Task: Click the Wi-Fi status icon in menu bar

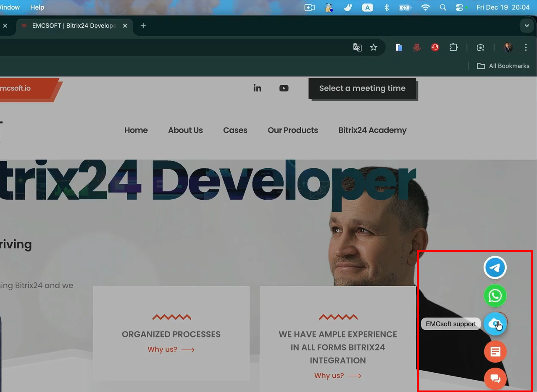Action: (x=426, y=8)
